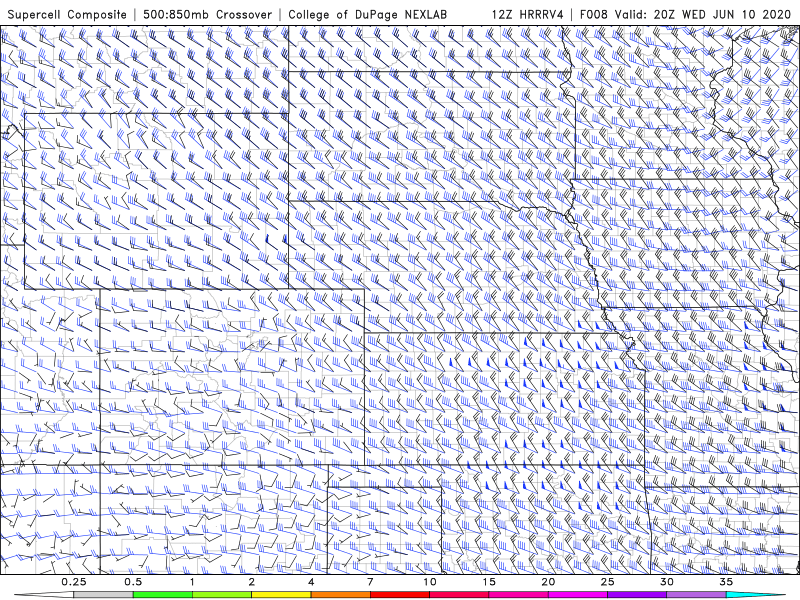
Task: Click the legend value 20
Action: coord(548,582)
